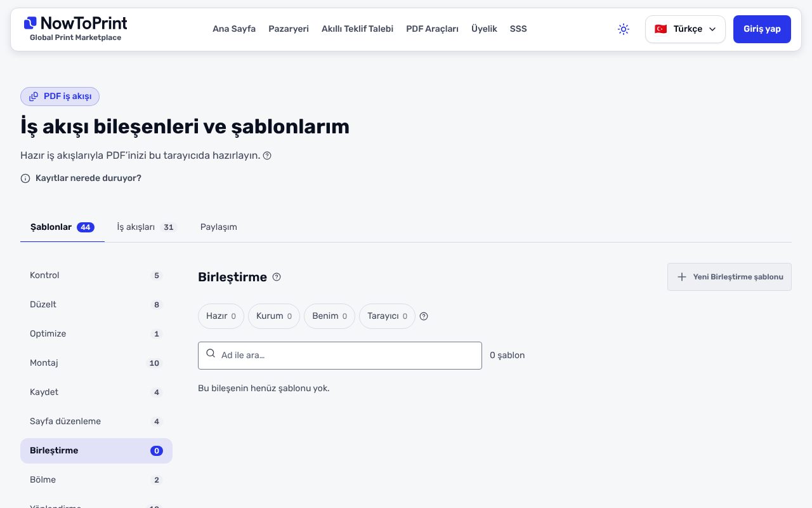Image resolution: width=812 pixels, height=508 pixels.
Task: Click help icon after the filter chips
Action: (424, 316)
